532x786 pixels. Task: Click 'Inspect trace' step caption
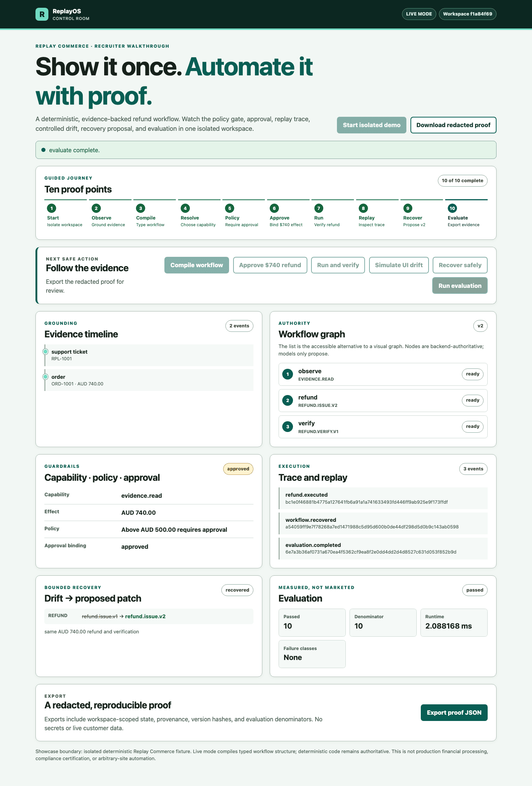tap(372, 225)
